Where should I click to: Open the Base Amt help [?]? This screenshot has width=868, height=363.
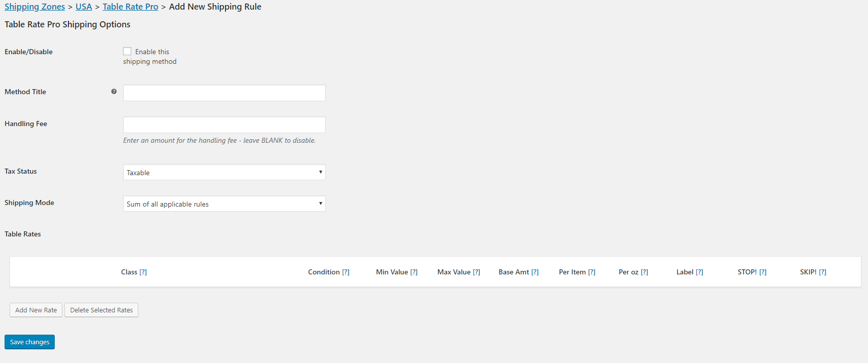click(535, 272)
